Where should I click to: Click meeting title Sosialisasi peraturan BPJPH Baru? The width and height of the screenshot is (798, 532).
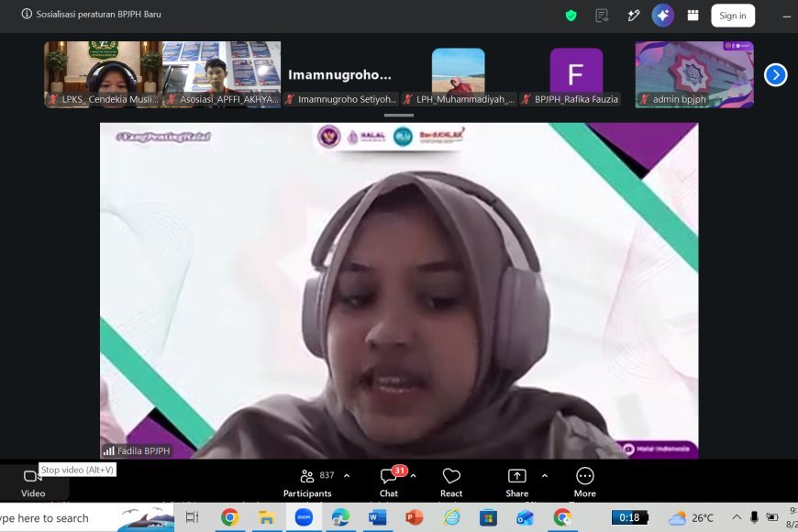[x=98, y=15]
